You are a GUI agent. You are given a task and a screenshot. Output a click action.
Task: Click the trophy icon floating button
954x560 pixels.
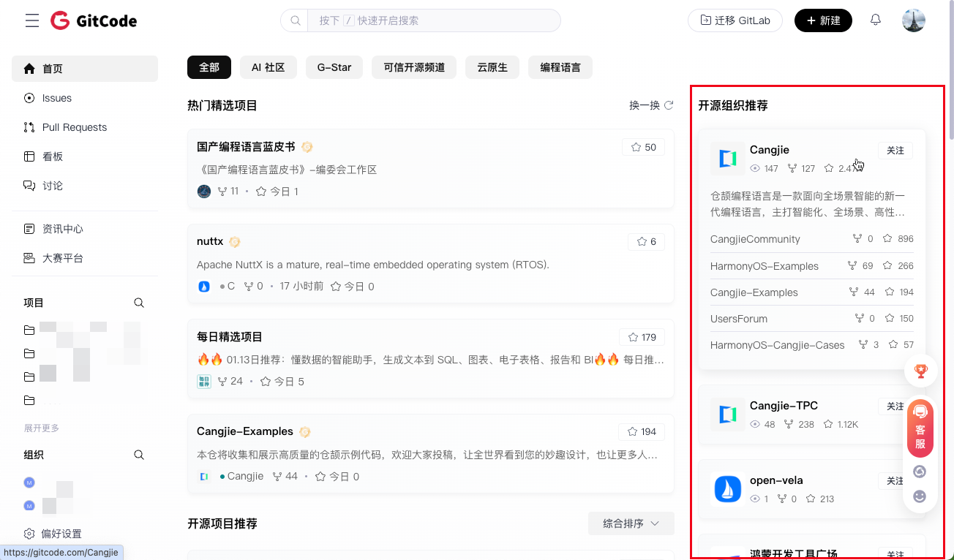pos(920,371)
